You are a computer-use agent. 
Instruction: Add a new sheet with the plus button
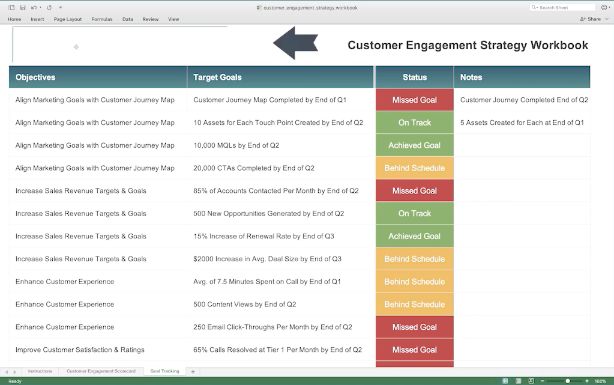click(x=193, y=371)
